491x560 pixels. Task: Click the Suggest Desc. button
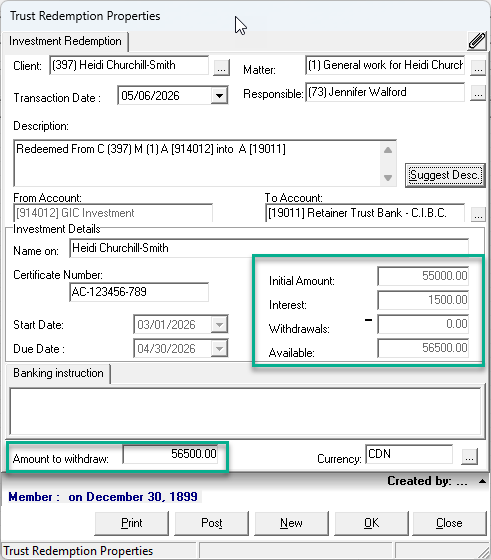pyautogui.click(x=445, y=175)
